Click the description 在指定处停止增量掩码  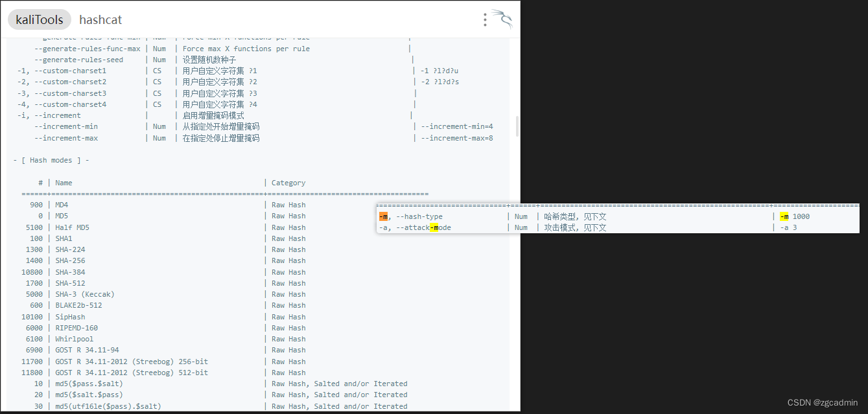[x=221, y=138]
